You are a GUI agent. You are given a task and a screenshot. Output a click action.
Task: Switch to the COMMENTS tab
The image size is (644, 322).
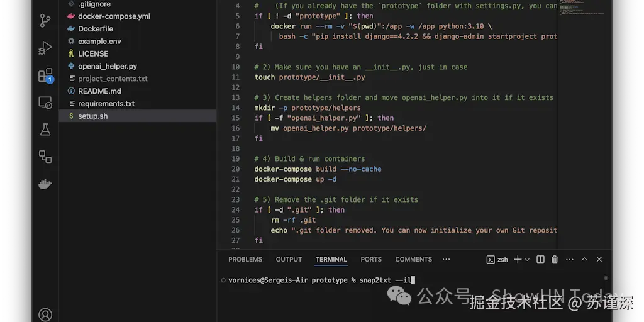414,260
